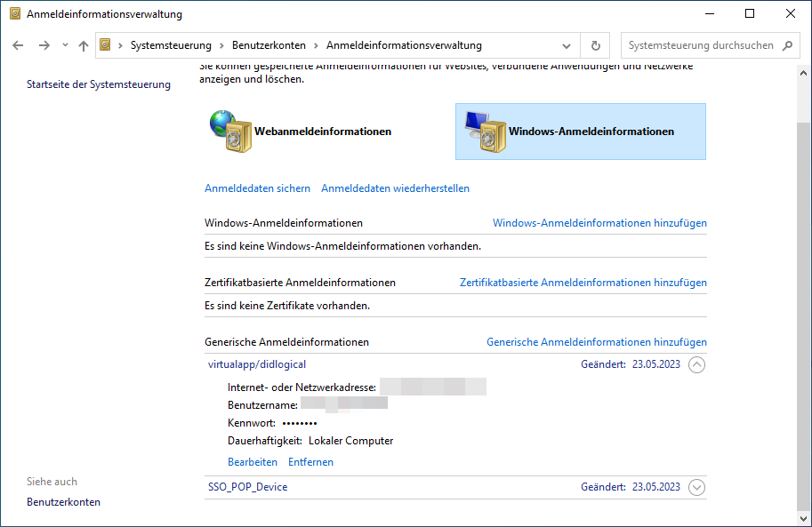Click the scrollbar down arrow
This screenshot has height=527, width=812.
tap(803, 518)
